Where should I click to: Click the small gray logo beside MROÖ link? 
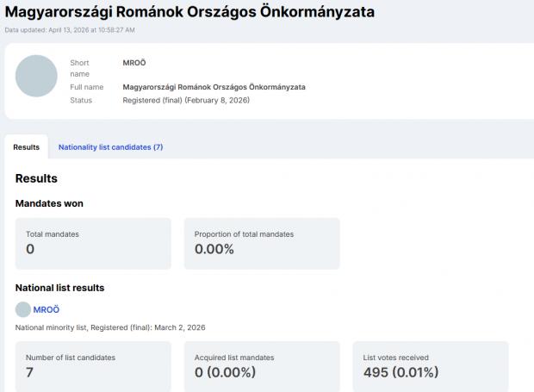click(23, 309)
